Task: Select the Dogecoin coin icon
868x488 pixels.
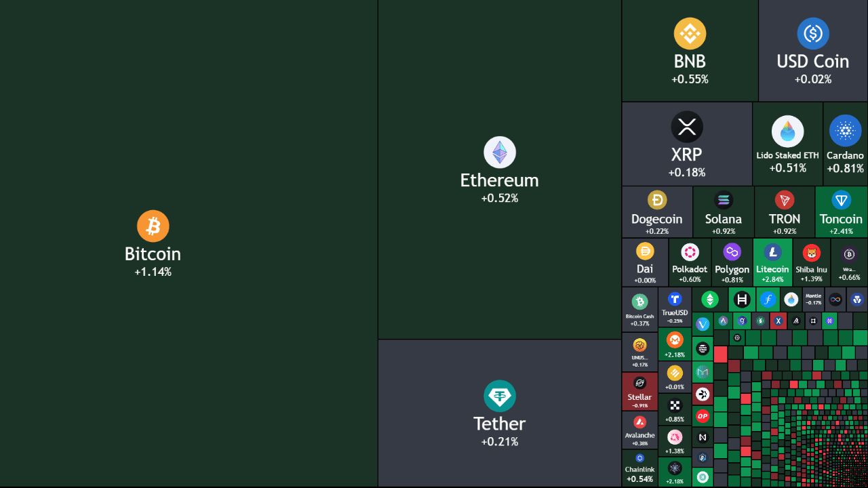Action: pyautogui.click(x=657, y=200)
